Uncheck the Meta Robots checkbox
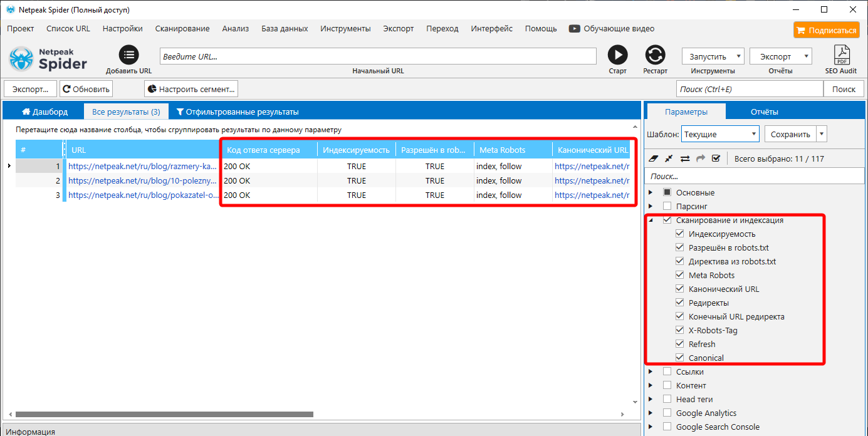868x436 pixels. tap(680, 275)
